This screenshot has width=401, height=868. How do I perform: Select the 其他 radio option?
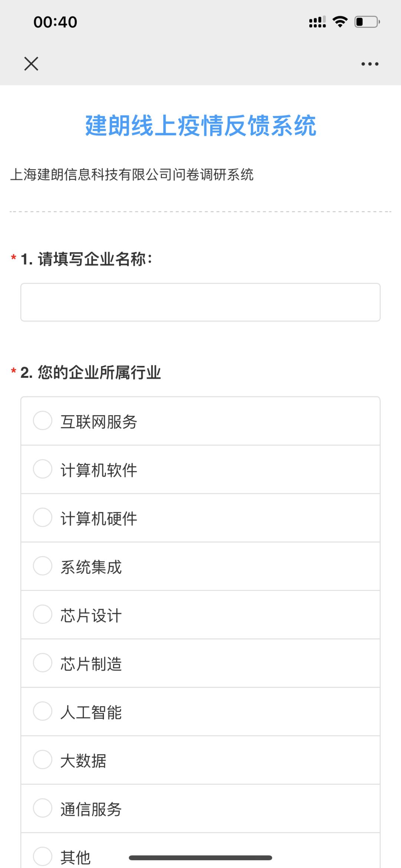(x=43, y=856)
